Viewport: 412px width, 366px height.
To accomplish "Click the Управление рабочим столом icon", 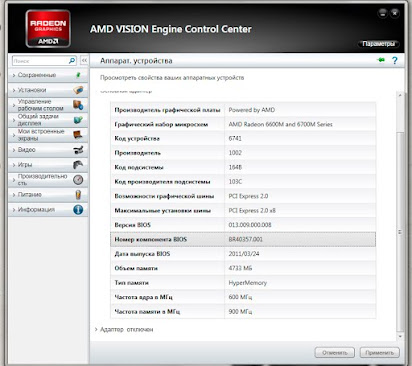I will [x=78, y=105].
